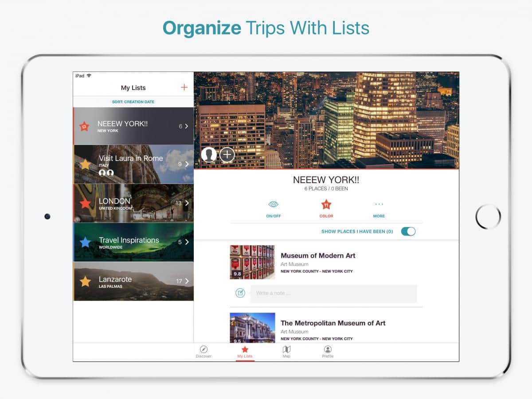This screenshot has height=399, width=532.
Task: Click the red star icon of LONDON list
Action: tap(85, 203)
